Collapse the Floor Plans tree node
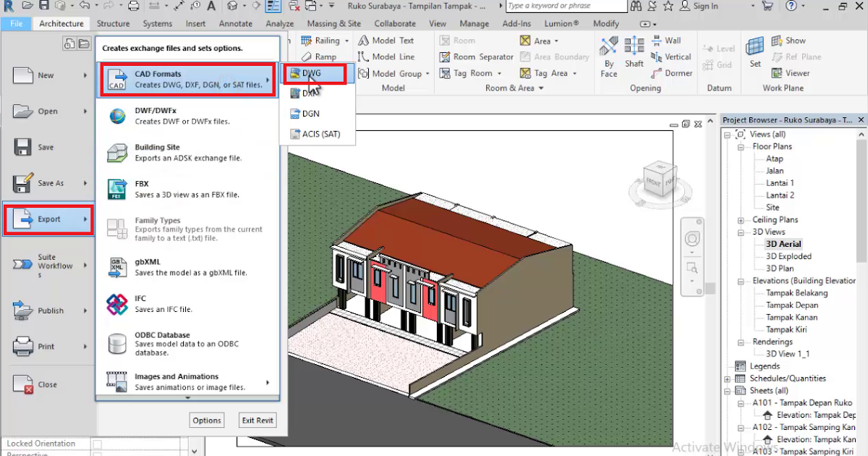Viewport: 868px width, 456px height. [741, 147]
